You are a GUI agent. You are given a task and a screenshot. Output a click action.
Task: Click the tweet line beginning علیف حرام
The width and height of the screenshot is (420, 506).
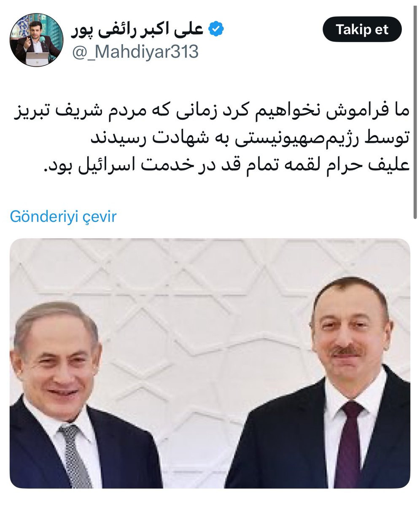click(227, 164)
